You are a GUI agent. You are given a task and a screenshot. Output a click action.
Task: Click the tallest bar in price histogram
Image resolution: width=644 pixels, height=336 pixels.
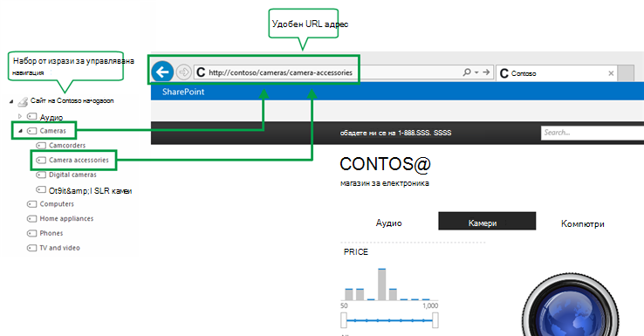click(x=382, y=285)
